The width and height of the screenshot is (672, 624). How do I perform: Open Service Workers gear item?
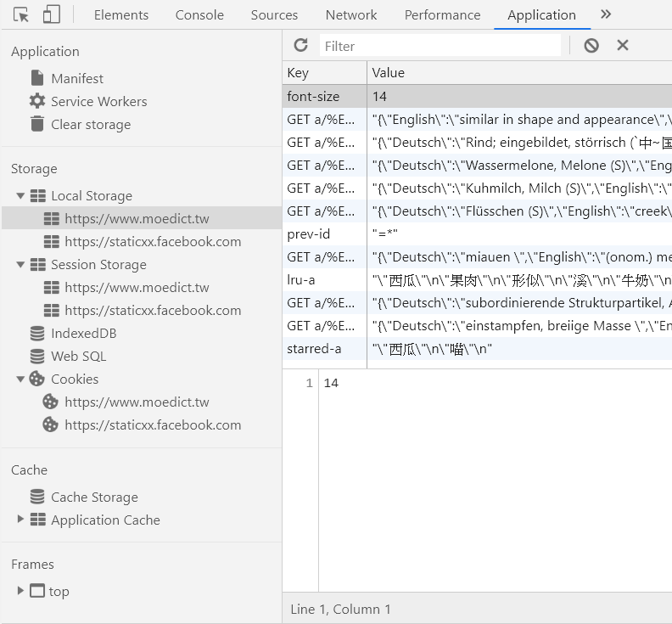(98, 101)
